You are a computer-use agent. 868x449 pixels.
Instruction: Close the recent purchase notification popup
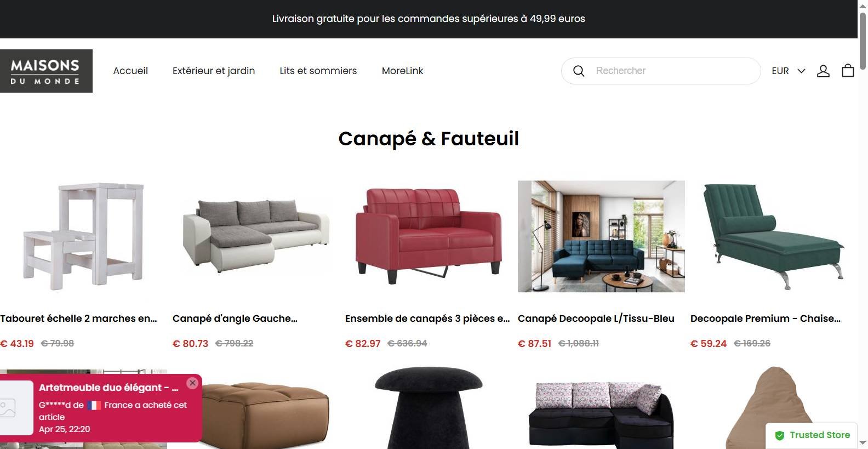point(192,383)
